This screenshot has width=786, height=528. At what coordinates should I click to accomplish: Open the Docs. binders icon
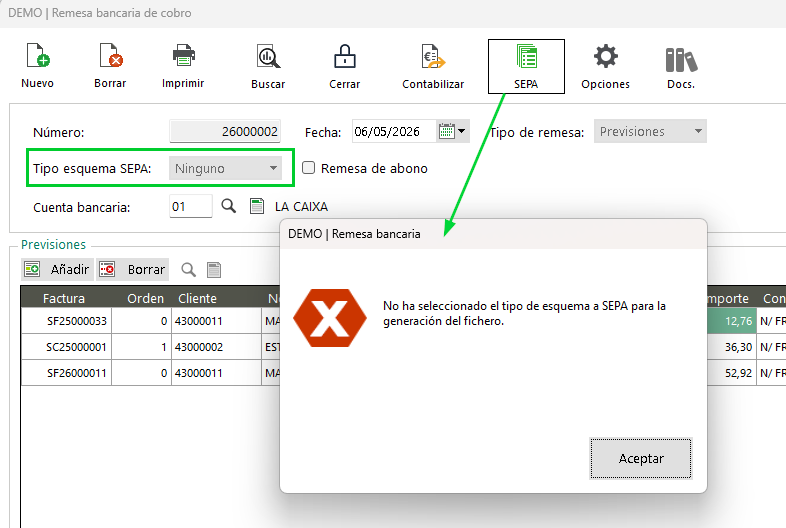[x=681, y=59]
